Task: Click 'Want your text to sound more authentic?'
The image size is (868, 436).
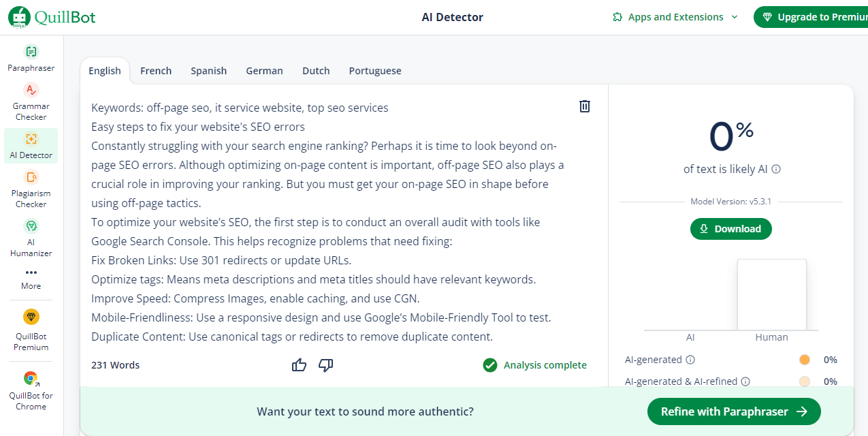Action: click(366, 411)
